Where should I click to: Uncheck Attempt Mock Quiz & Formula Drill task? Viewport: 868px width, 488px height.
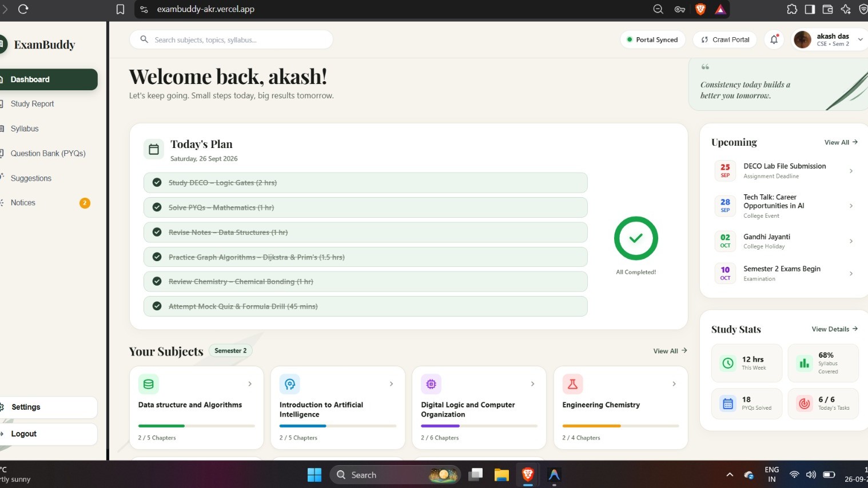tap(157, 306)
